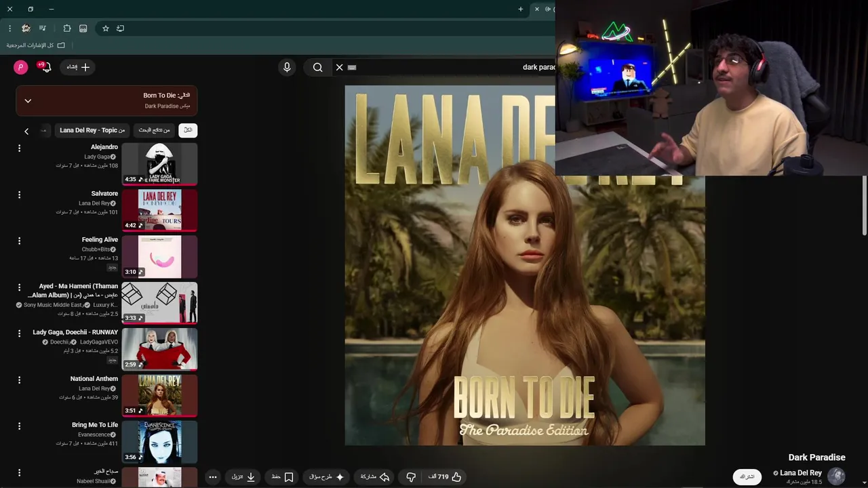This screenshot has height=488, width=868.
Task: Click the Download button
Action: pos(243,477)
